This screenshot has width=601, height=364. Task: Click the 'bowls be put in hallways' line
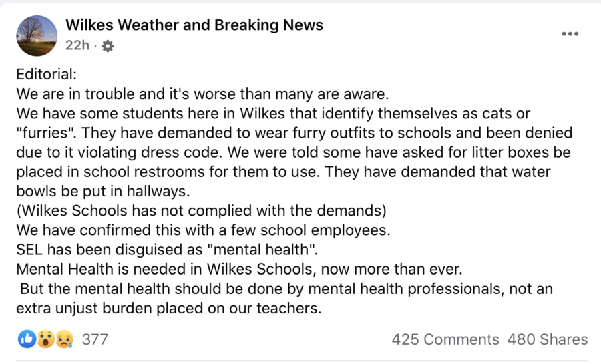(x=103, y=191)
